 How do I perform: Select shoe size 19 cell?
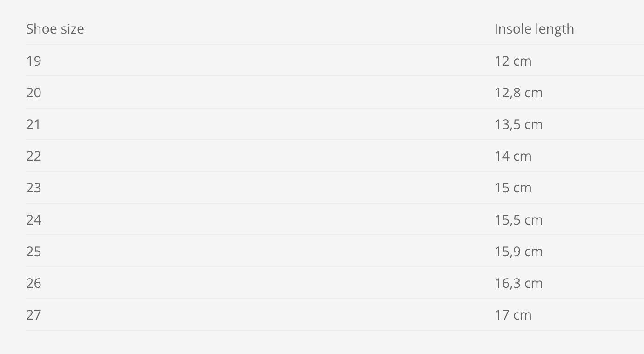pyautogui.click(x=34, y=61)
